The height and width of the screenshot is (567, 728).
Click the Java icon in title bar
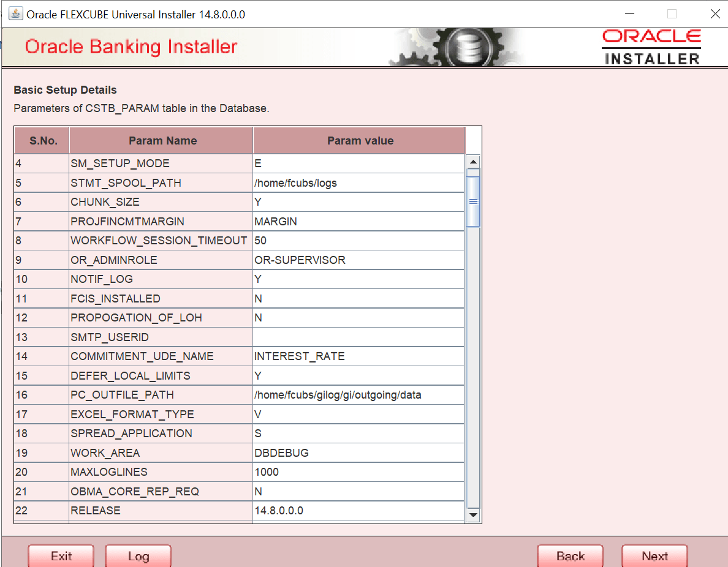pos(16,13)
